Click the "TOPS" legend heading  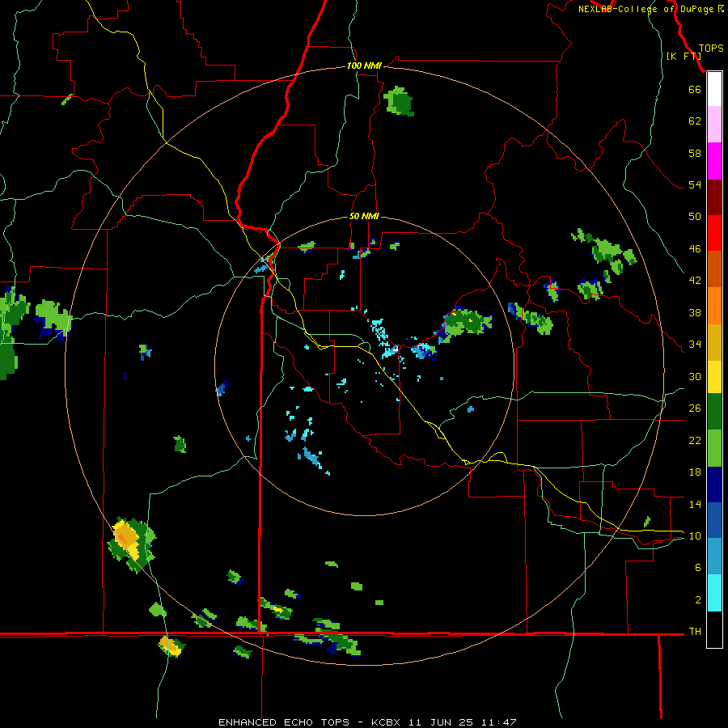coord(711,49)
